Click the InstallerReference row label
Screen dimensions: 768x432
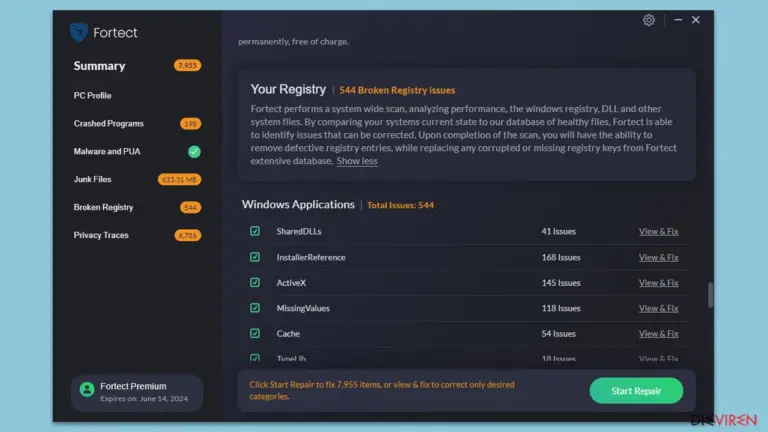pyautogui.click(x=311, y=257)
